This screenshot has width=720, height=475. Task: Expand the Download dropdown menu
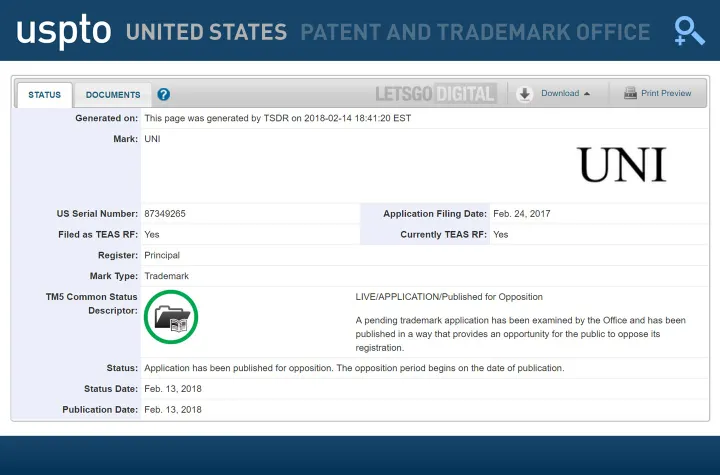pyautogui.click(x=560, y=94)
